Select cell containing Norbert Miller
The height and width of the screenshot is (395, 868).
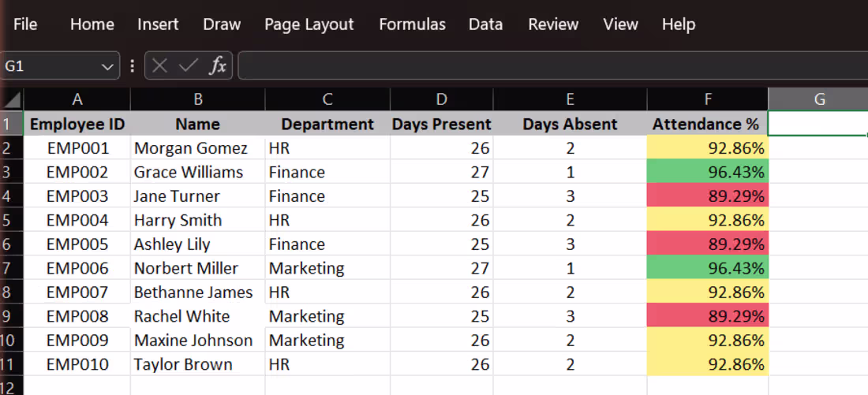click(x=197, y=268)
